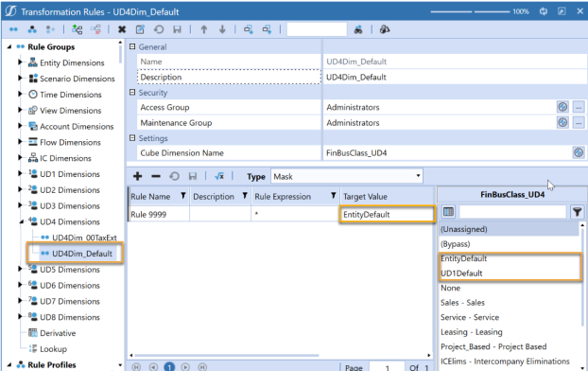
Task: Select Time Dimensions in tree
Action: coord(71,95)
